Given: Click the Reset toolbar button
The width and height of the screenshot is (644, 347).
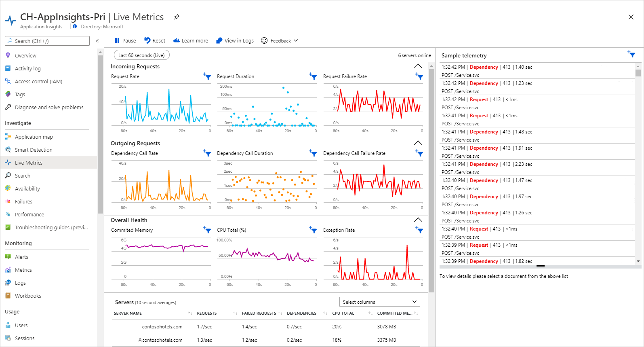Looking at the screenshot, I should tap(155, 40).
